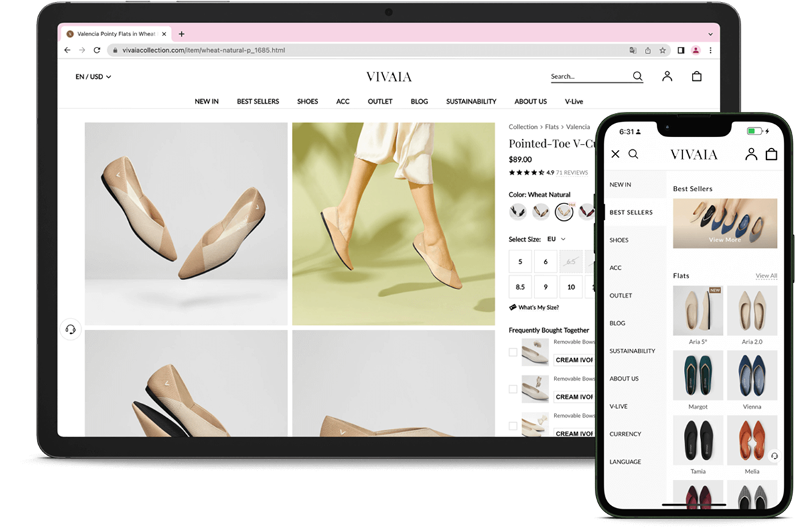Screen dimensions: 801x532
Task: Check first Frequently Bought Together item
Action: (x=513, y=352)
